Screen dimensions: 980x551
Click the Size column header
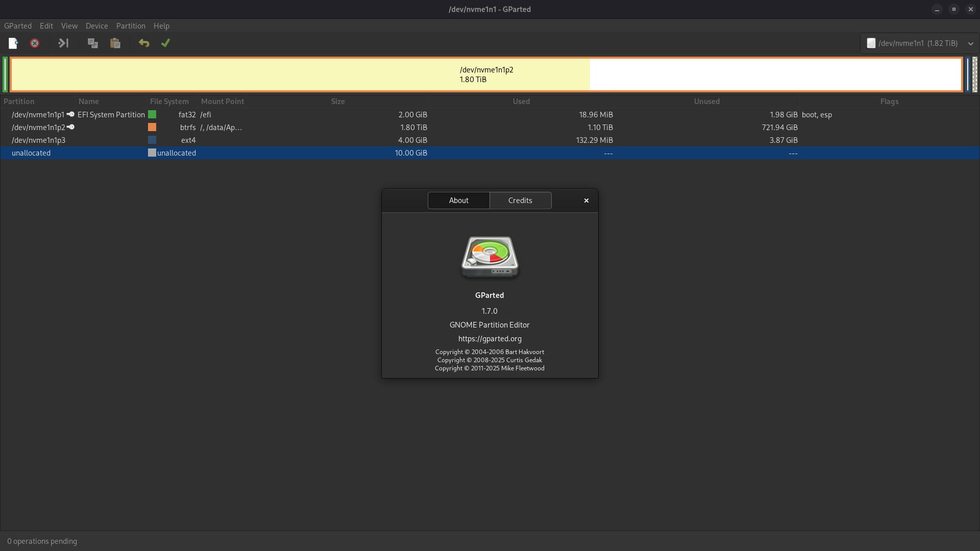(x=338, y=102)
